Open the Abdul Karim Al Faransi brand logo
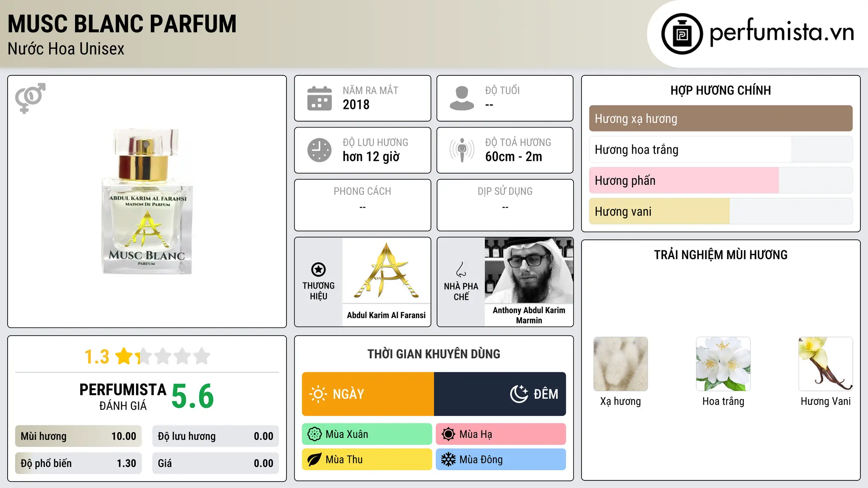868x488 pixels. [x=387, y=270]
